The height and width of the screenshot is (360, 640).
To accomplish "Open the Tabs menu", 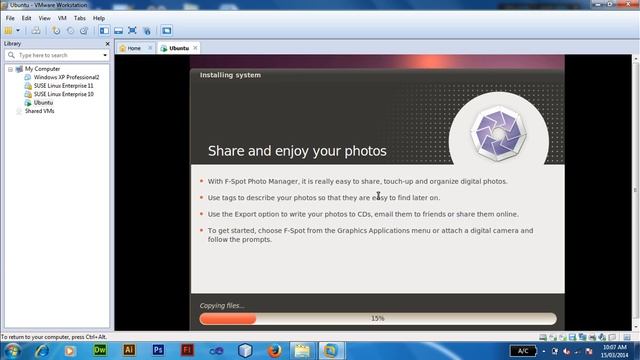I will [80, 18].
